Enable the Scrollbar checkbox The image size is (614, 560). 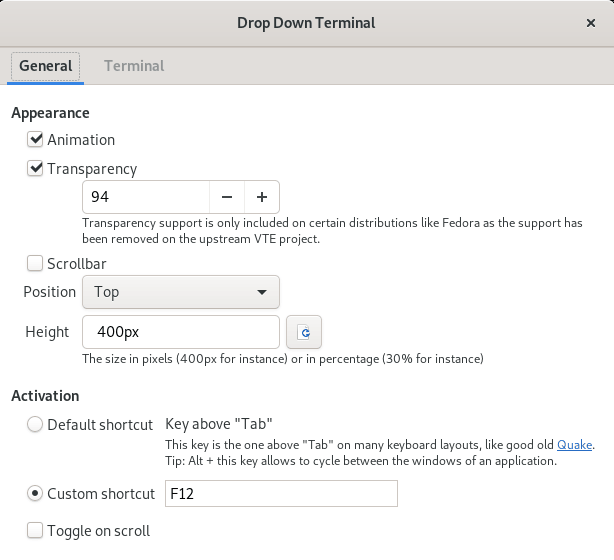(x=35, y=264)
